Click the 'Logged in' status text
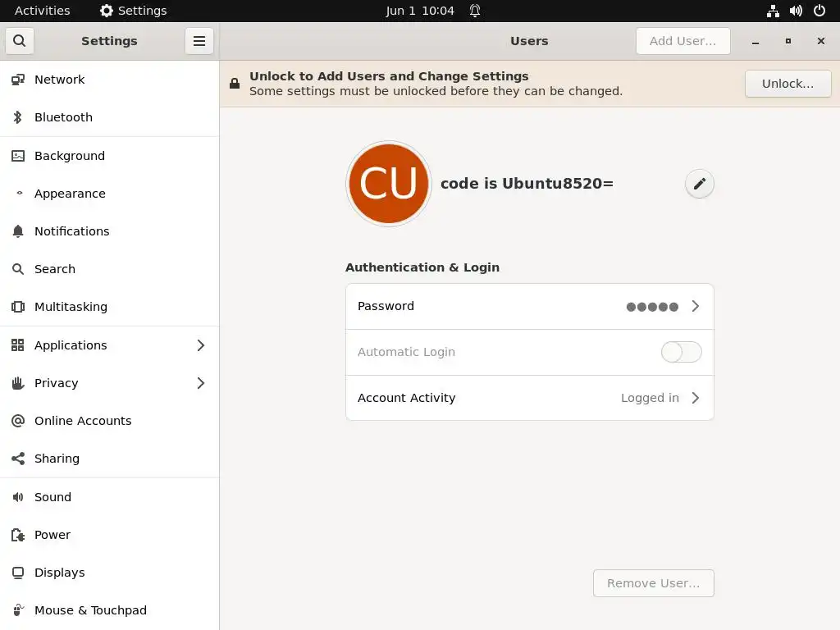 click(x=650, y=398)
